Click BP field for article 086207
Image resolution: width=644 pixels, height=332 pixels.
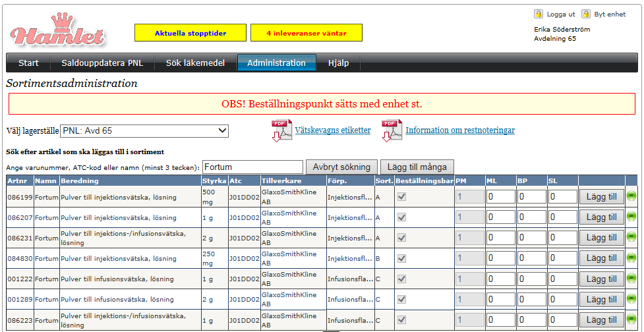point(531,217)
